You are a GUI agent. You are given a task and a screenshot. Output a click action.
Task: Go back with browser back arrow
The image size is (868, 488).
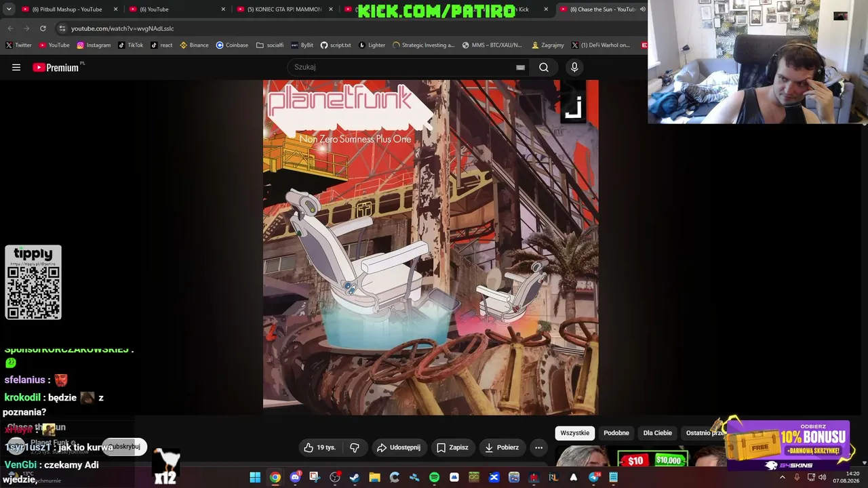pyautogui.click(x=10, y=28)
